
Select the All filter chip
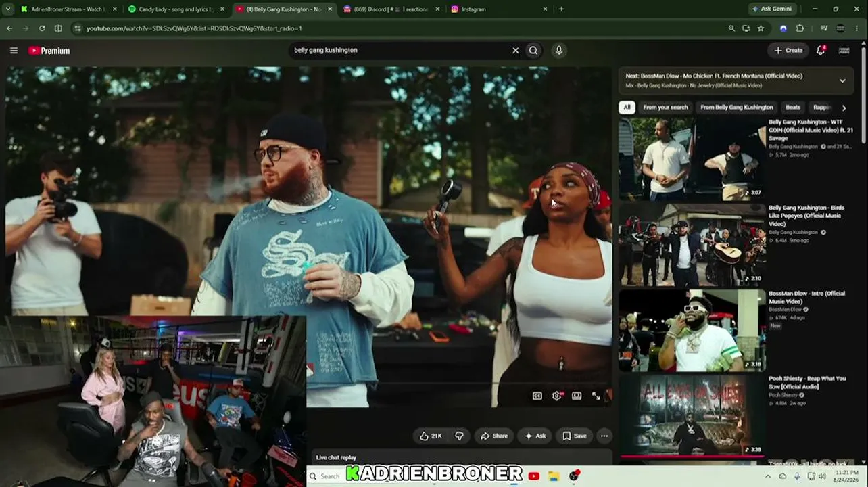tap(627, 107)
